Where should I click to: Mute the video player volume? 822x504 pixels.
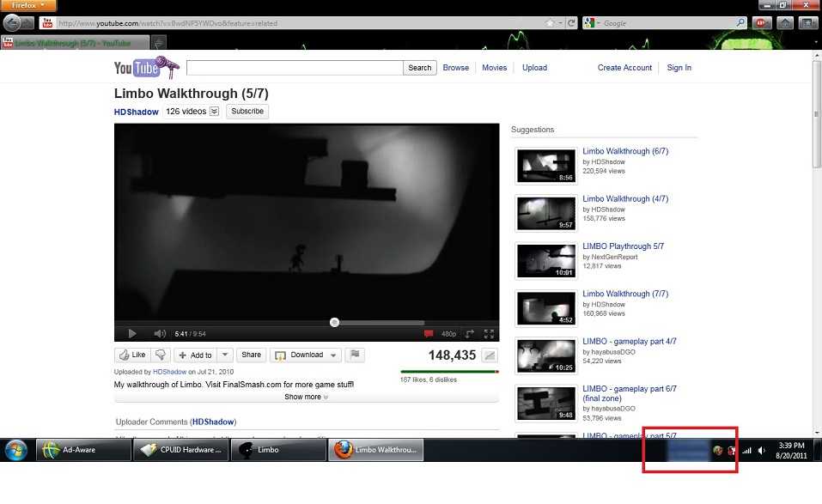(160, 334)
